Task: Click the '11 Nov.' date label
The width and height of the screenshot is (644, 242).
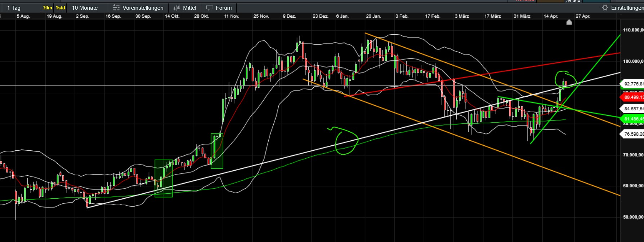Action: coord(232,16)
